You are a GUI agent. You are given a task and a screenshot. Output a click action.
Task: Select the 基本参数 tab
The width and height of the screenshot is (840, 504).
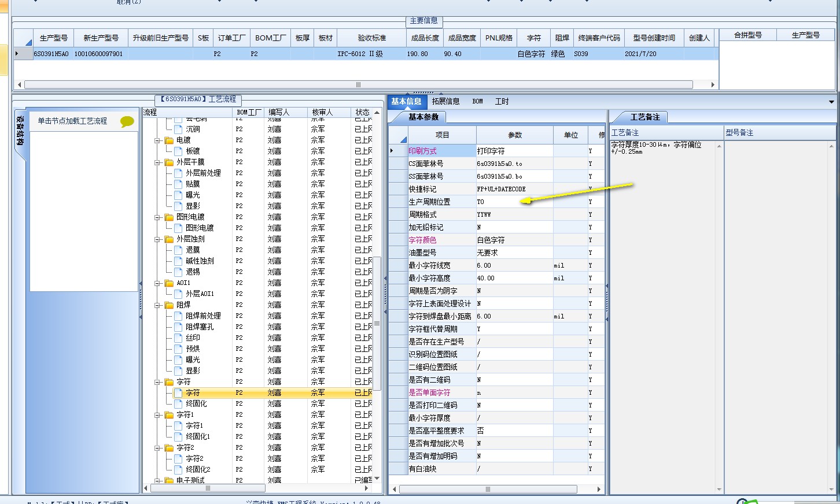(x=424, y=117)
